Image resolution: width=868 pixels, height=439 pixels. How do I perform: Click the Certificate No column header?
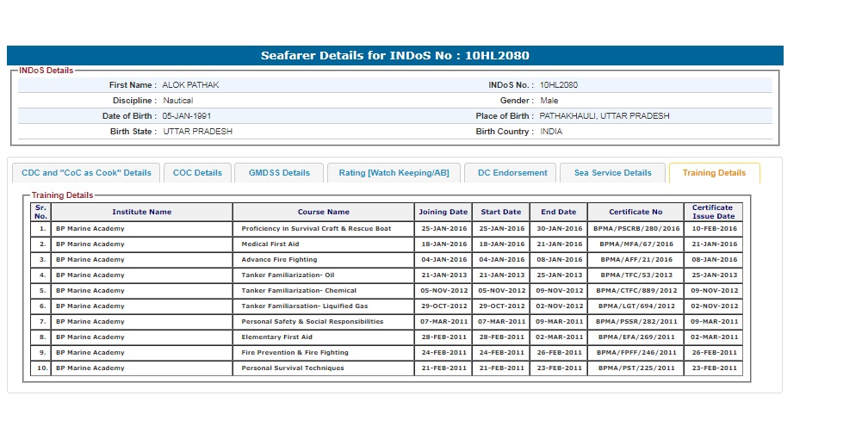click(635, 212)
